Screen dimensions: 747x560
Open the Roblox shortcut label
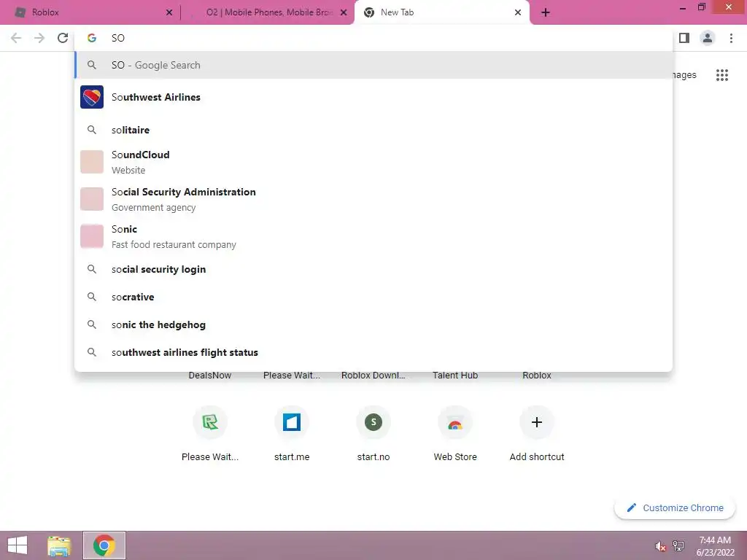point(537,376)
